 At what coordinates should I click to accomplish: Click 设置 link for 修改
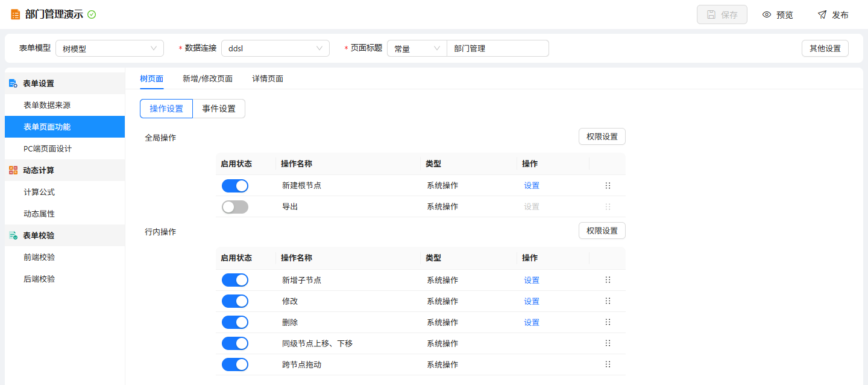click(x=532, y=301)
